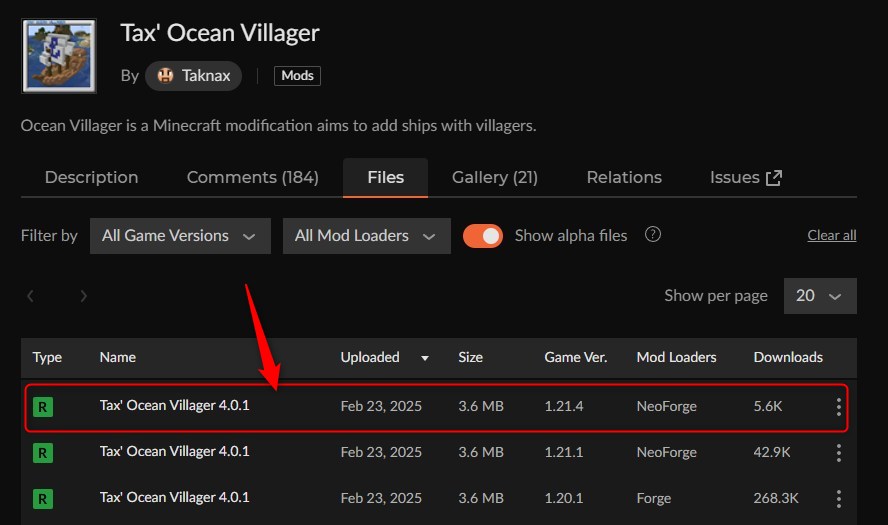
Task: Click the 1.21.1 game version cell
Action: click(x=563, y=452)
